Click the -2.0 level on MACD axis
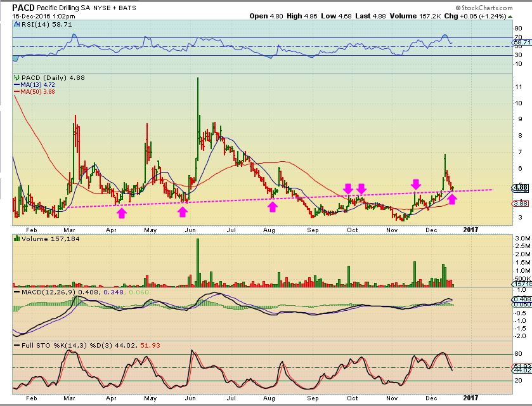This screenshot has height=406, width=532. 521,336
